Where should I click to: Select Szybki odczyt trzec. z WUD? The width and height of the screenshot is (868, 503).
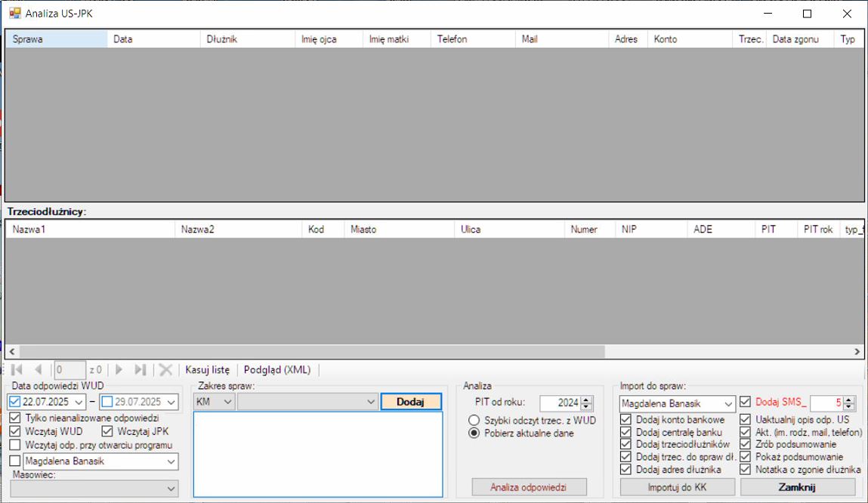point(474,420)
